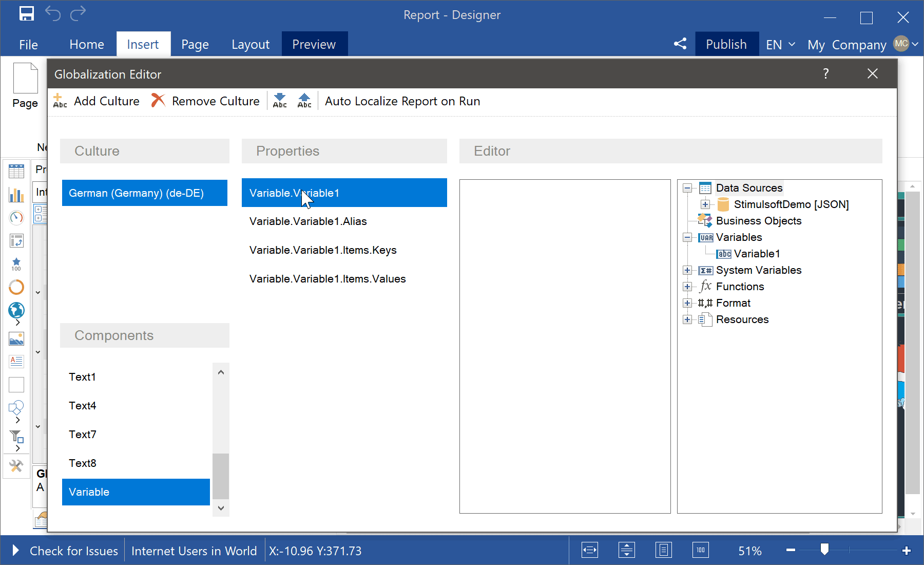Click the Redo arrow icon
This screenshot has height=565, width=924.
[x=78, y=14]
